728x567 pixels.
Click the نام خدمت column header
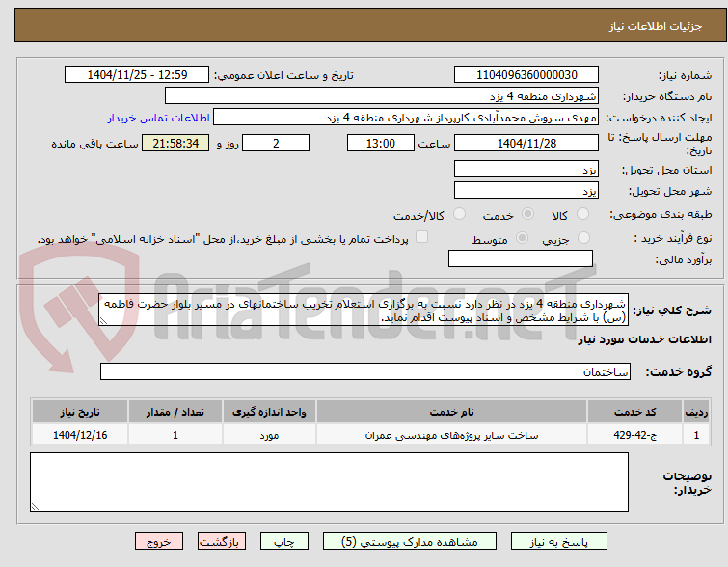(x=452, y=412)
